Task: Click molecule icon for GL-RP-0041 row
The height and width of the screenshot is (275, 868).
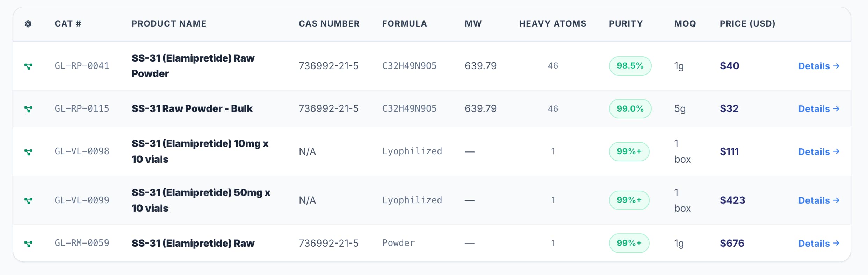Action: [x=28, y=66]
